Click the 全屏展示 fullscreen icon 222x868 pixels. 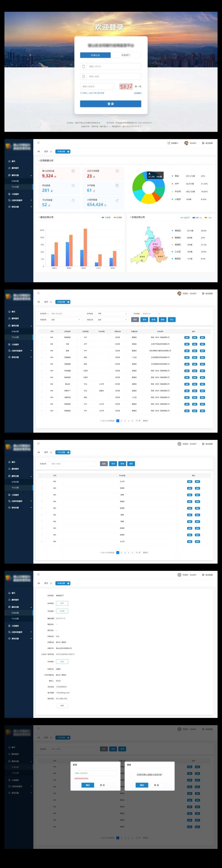tap(169, 143)
